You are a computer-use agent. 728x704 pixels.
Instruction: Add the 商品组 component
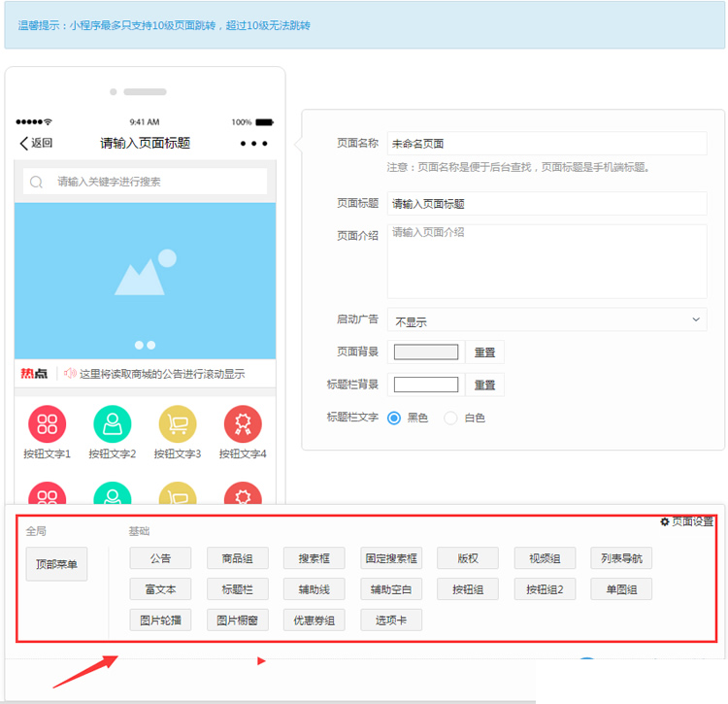click(x=237, y=558)
